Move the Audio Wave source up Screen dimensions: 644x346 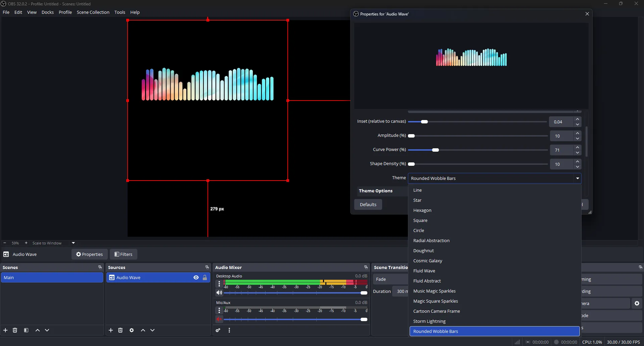pyautogui.click(x=143, y=330)
